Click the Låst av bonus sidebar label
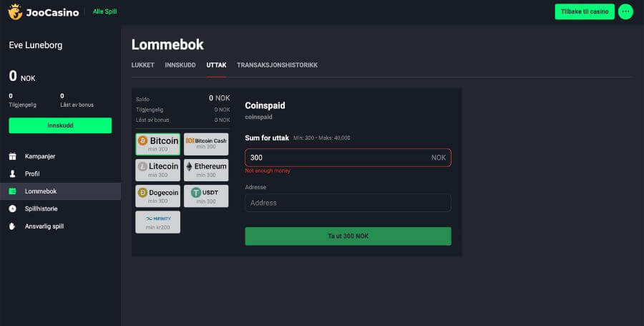This screenshot has height=326, width=644. [x=77, y=105]
